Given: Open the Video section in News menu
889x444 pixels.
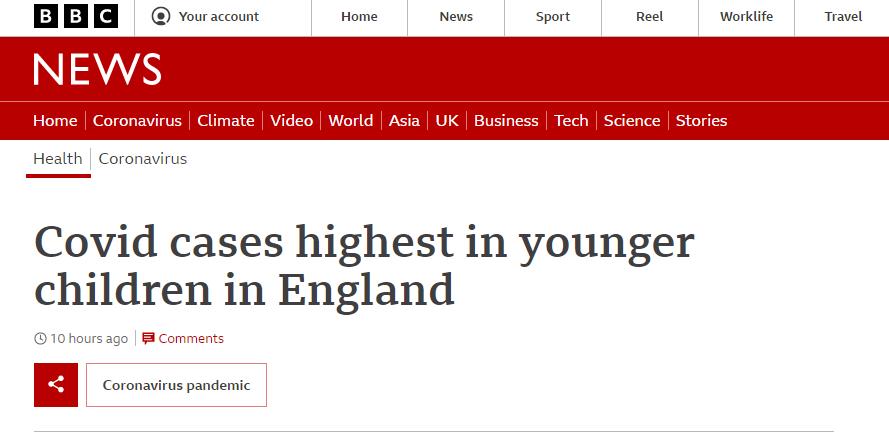Looking at the screenshot, I should click(291, 121).
